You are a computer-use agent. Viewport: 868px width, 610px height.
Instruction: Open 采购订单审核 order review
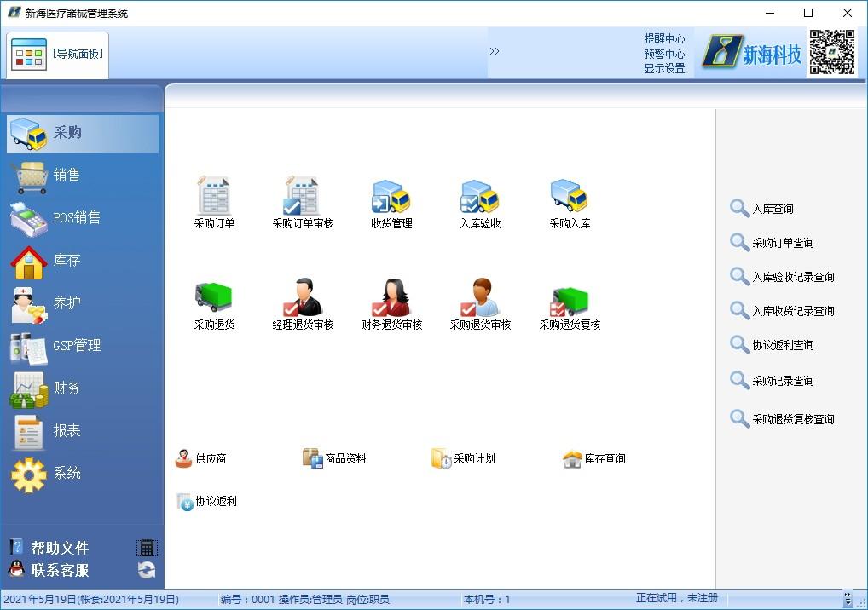coord(303,202)
